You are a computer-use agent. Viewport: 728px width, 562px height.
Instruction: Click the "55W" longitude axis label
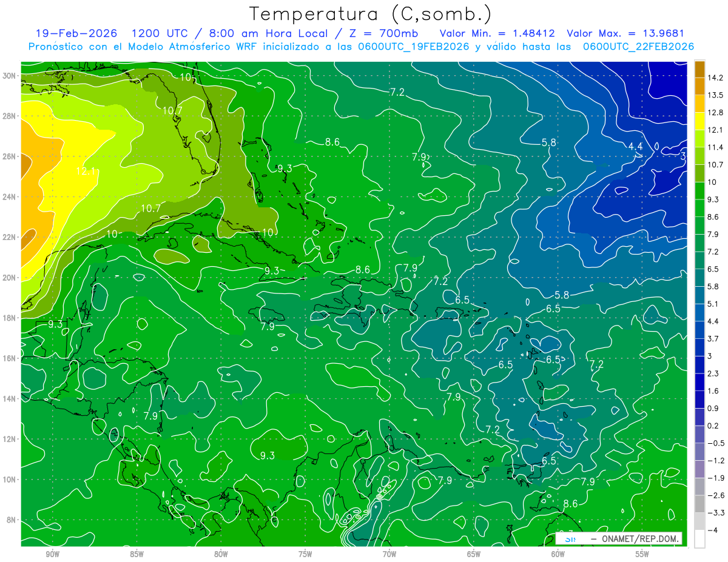tap(642, 553)
